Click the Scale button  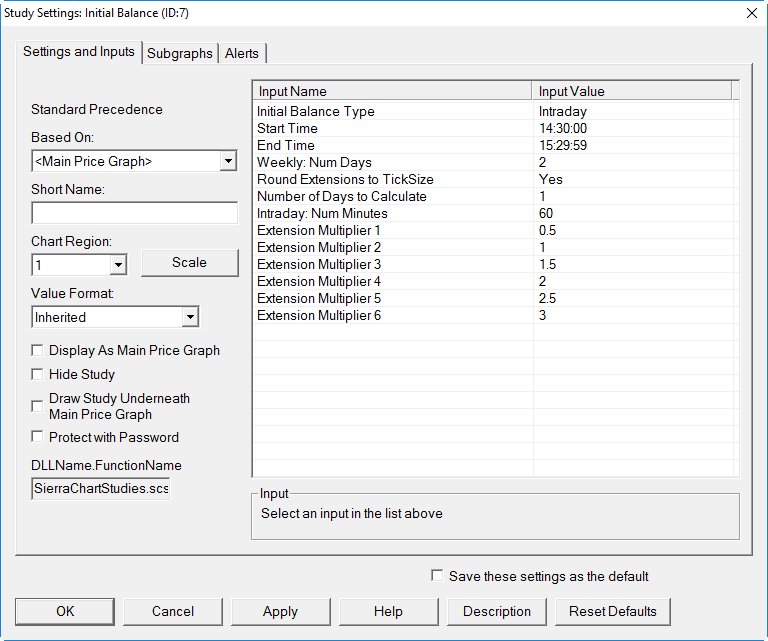coord(190,263)
